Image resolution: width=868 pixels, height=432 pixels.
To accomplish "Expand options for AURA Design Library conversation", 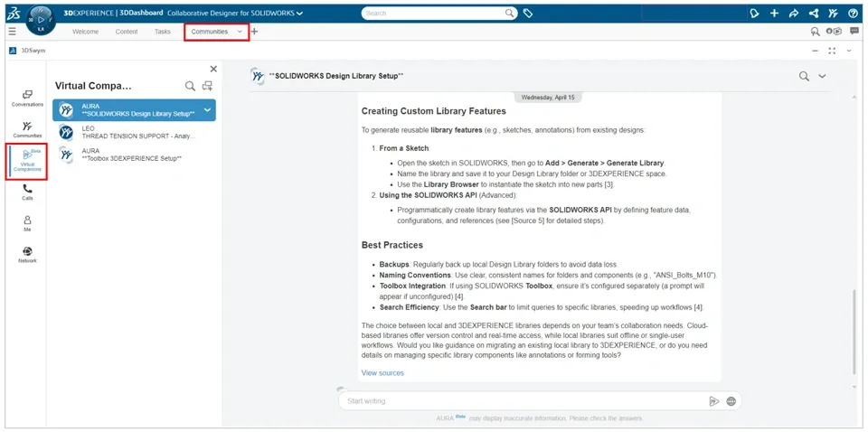I will pyautogui.click(x=208, y=110).
